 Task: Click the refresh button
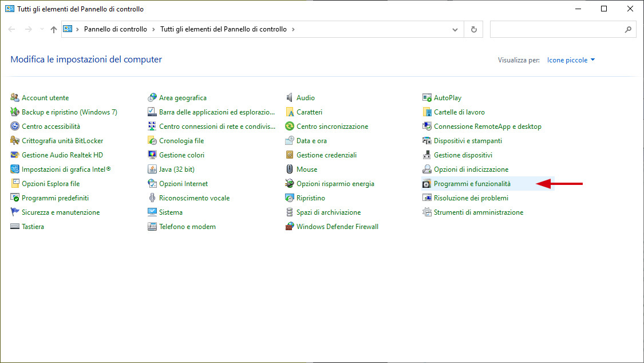(x=473, y=30)
